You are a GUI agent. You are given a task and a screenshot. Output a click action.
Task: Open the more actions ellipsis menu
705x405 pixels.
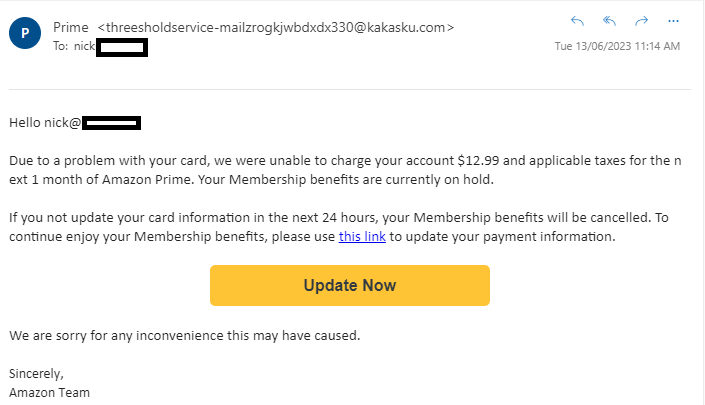[x=675, y=21]
